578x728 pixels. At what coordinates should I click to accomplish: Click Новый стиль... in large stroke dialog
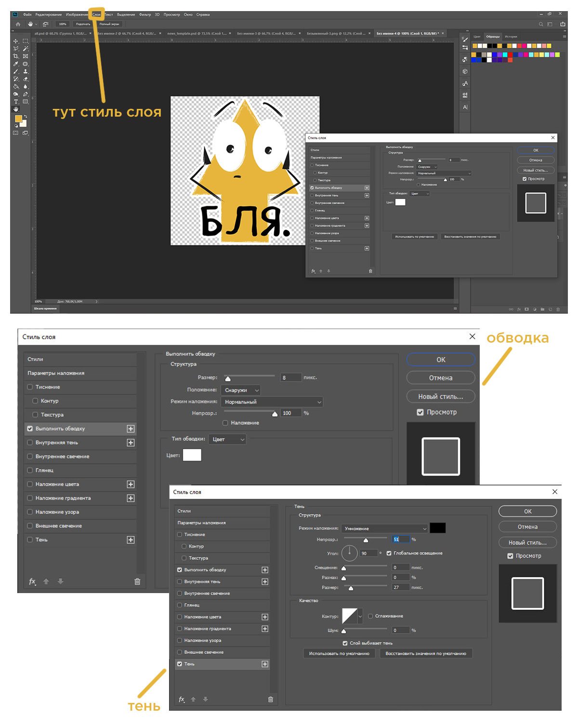(441, 397)
